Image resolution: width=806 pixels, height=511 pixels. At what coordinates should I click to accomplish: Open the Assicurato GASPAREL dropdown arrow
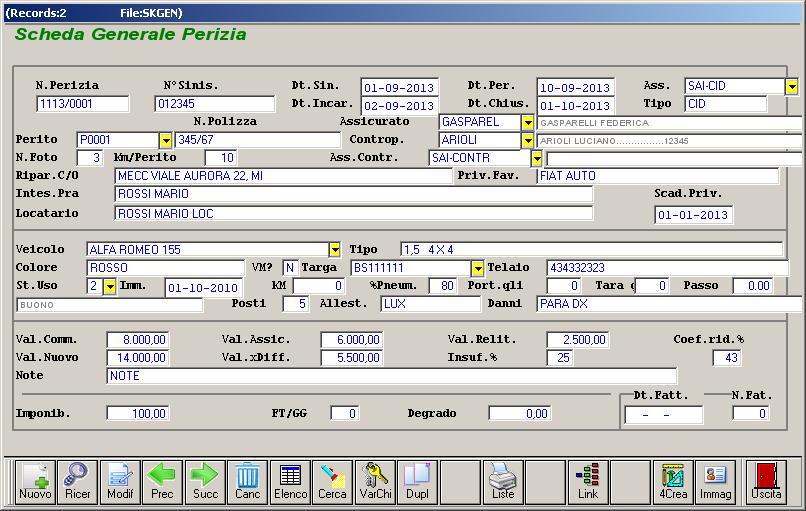(527, 122)
